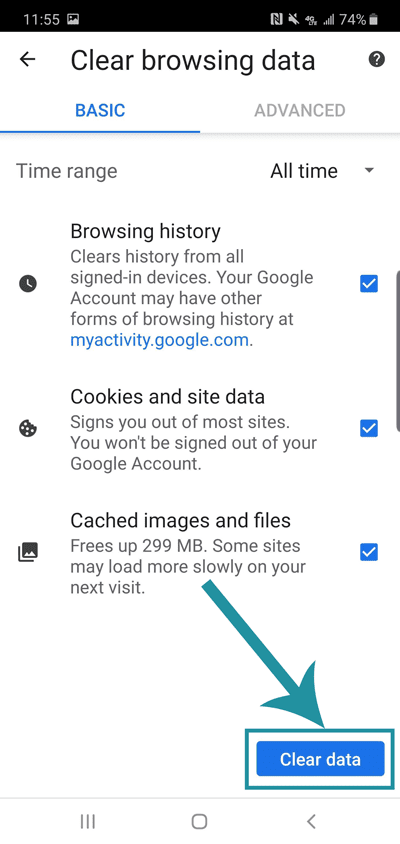Open Android recent apps button

pyautogui.click(x=88, y=821)
